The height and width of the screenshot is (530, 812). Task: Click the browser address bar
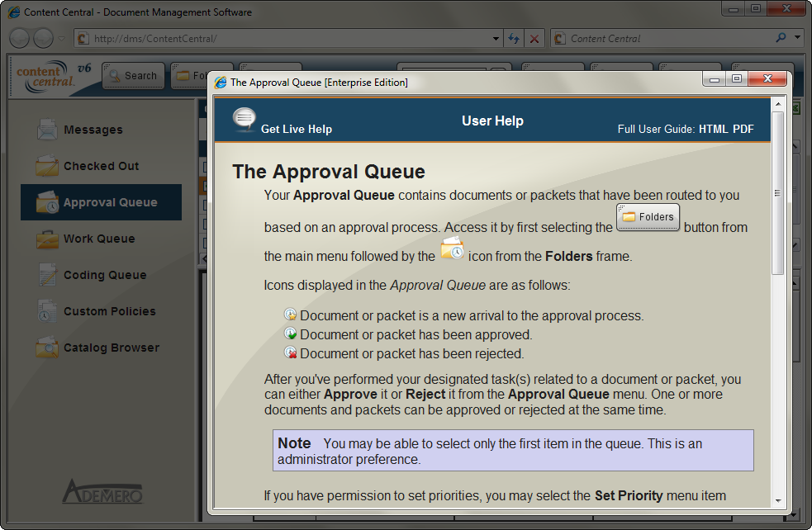click(x=287, y=38)
